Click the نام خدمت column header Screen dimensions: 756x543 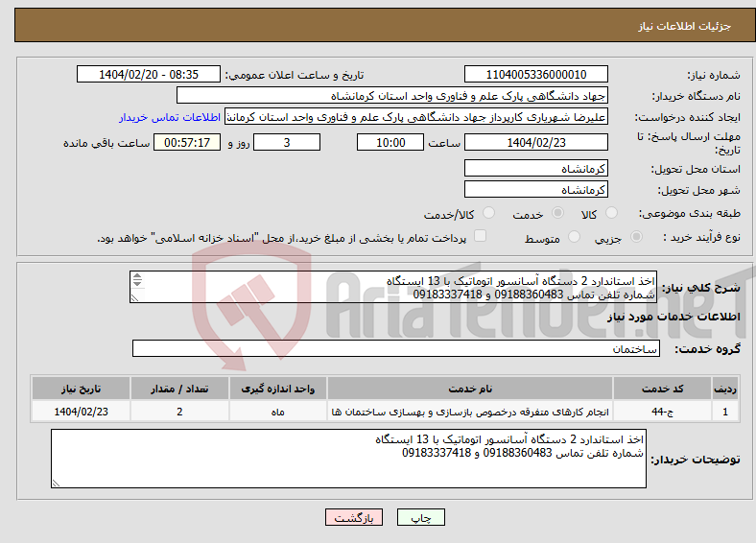(470, 389)
